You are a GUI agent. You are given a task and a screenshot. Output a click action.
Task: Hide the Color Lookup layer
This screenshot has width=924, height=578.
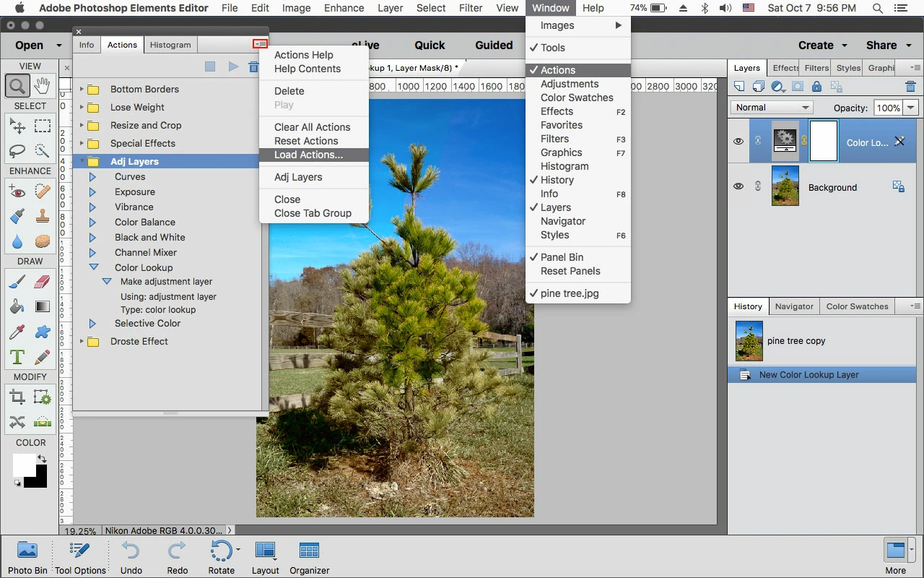pyautogui.click(x=738, y=142)
